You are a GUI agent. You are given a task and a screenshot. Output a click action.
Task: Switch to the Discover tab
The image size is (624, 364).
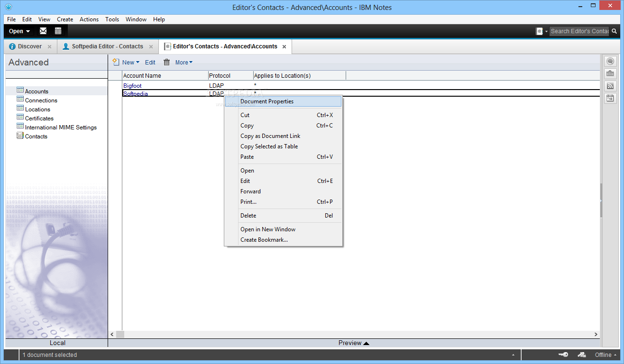click(30, 46)
